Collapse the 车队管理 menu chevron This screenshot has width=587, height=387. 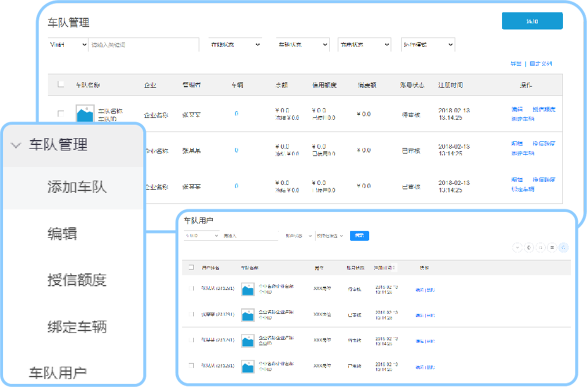pos(16,145)
